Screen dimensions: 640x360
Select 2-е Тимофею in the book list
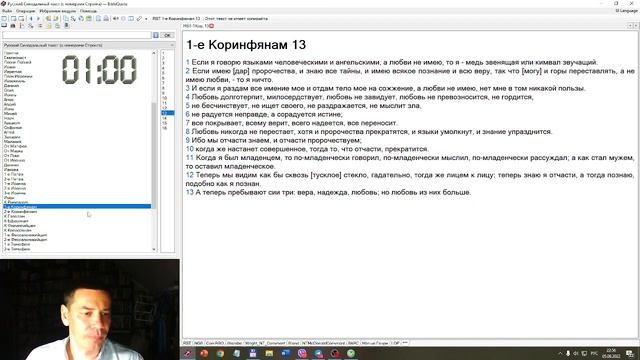point(17,249)
